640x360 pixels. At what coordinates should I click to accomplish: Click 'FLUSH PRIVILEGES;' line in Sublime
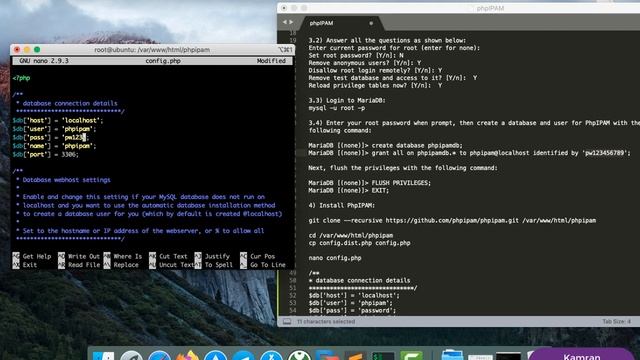point(369,183)
